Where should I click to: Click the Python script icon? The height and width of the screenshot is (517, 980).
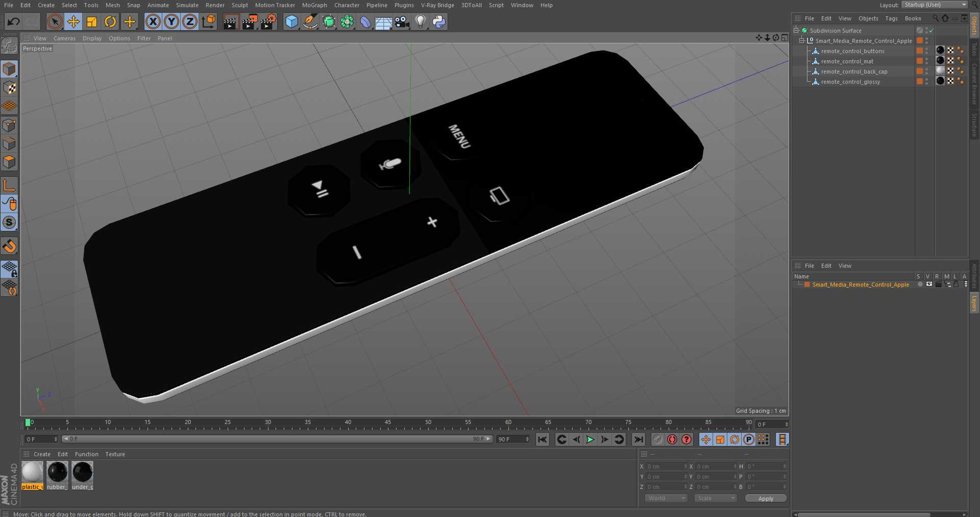coord(439,21)
